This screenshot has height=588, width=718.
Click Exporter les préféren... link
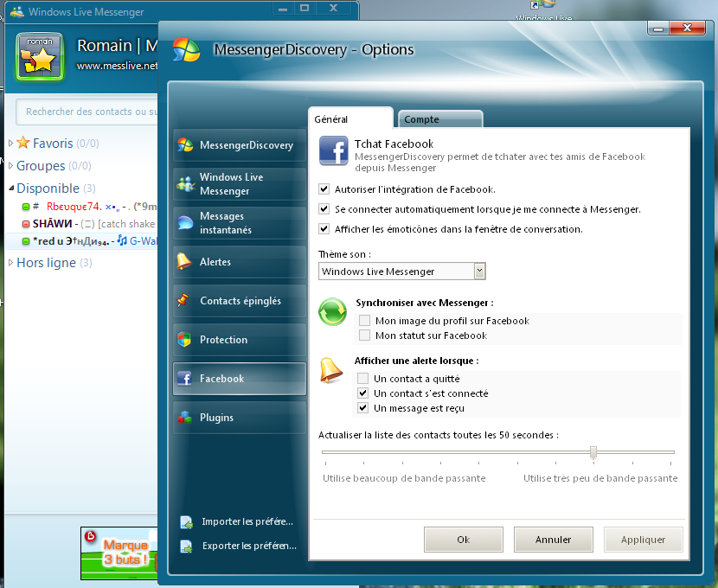[249, 546]
